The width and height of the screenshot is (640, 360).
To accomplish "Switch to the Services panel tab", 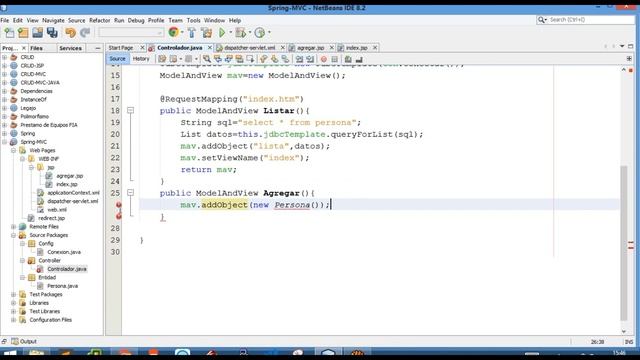I will (x=70, y=48).
